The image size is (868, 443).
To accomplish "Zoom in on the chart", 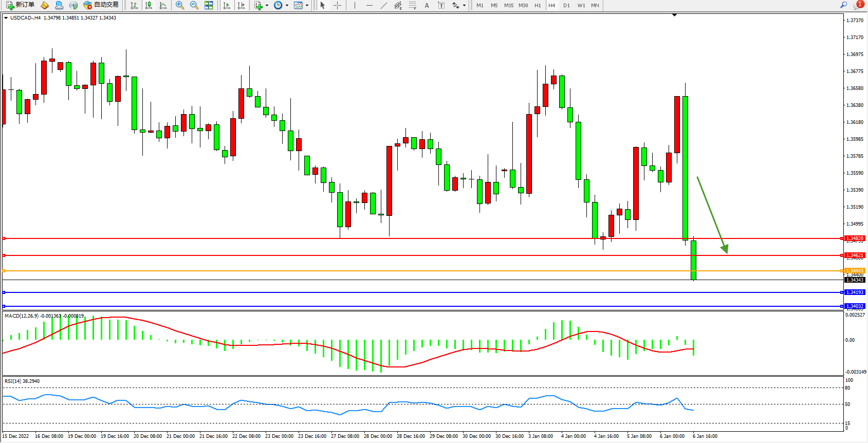I will 180,5.
